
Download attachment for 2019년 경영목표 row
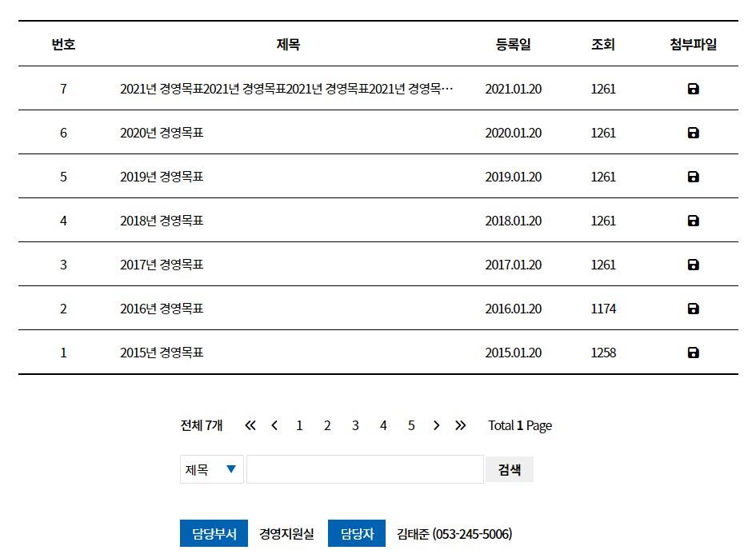click(693, 177)
